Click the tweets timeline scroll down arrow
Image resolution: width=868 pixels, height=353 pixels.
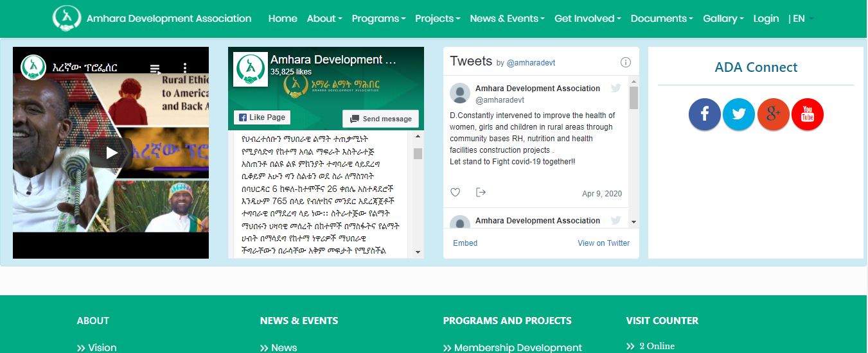[x=633, y=221]
